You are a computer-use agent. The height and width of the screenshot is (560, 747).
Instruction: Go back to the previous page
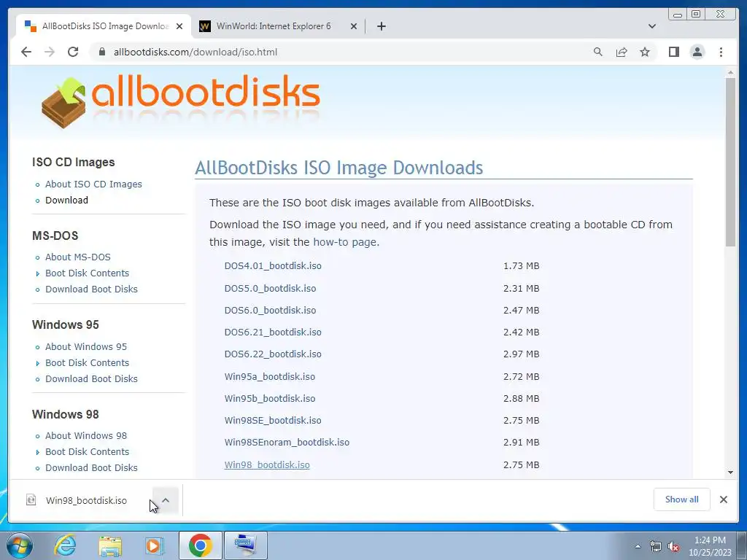pos(26,52)
